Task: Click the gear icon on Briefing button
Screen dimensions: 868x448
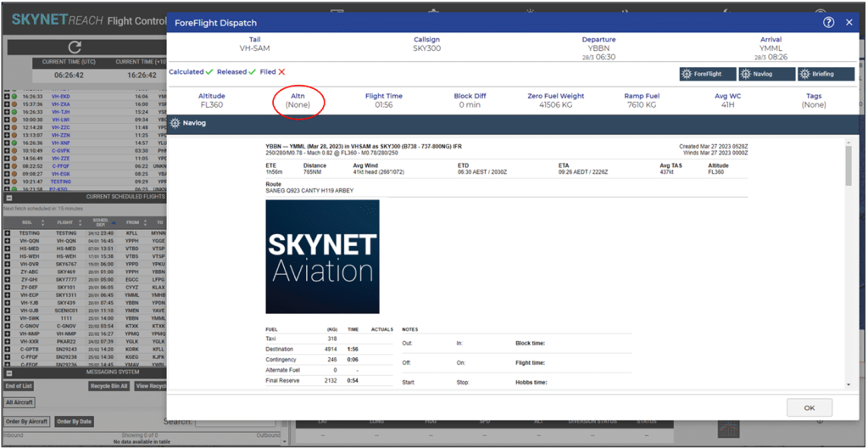Action: (x=804, y=74)
